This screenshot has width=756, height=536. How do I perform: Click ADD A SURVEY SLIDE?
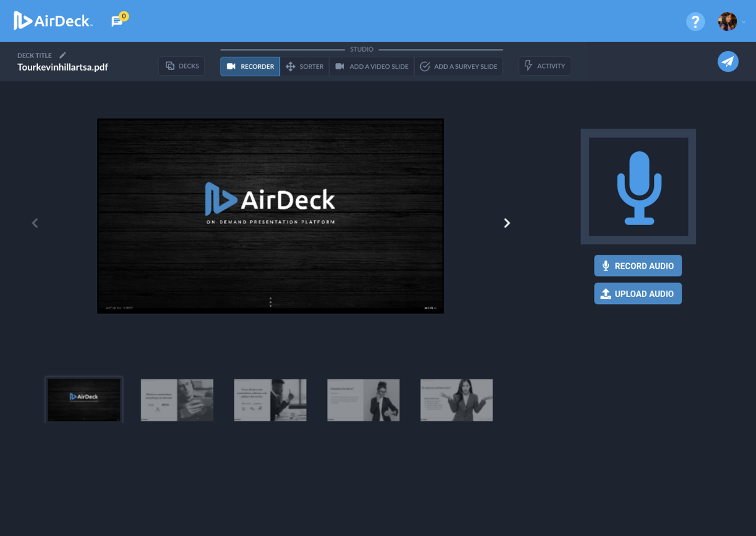pos(458,66)
